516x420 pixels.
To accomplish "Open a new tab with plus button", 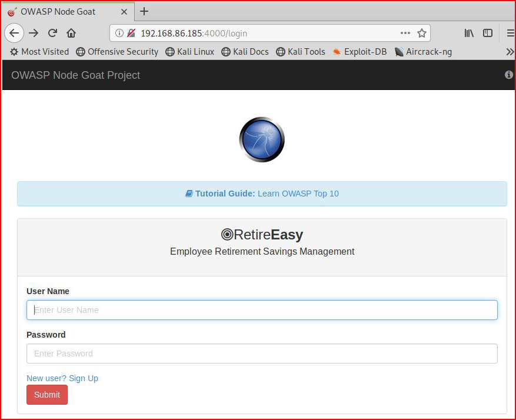I will [144, 11].
